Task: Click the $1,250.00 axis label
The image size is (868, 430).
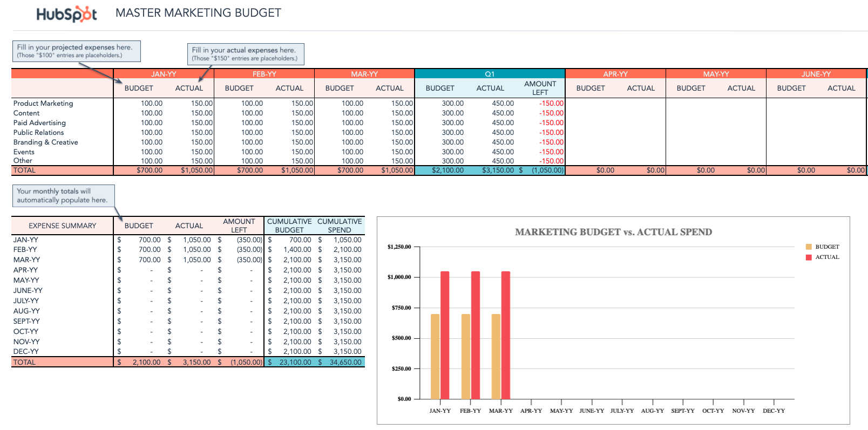Action: 399,247
